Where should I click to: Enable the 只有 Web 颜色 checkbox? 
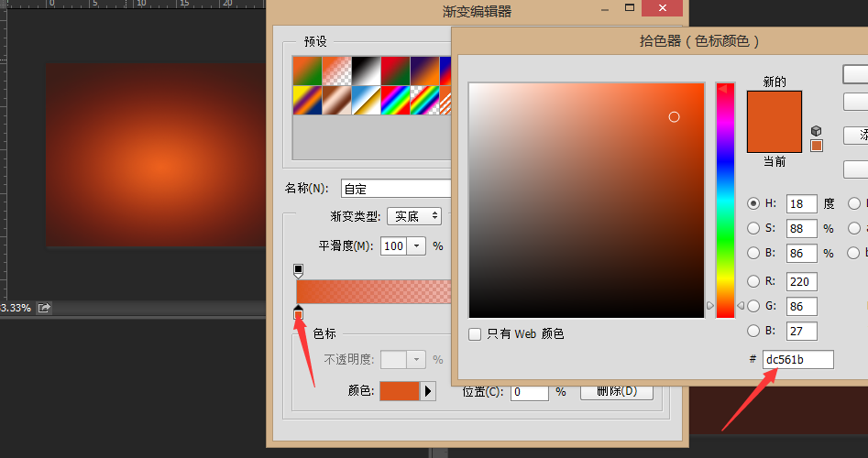click(475, 334)
